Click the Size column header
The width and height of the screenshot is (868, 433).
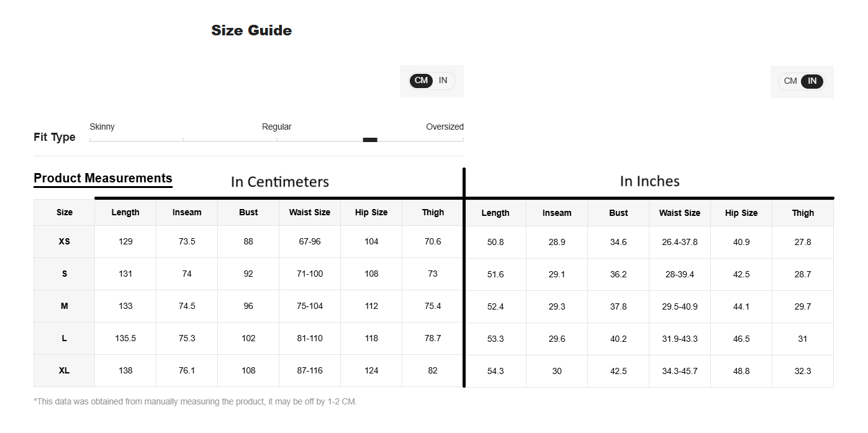tap(65, 212)
